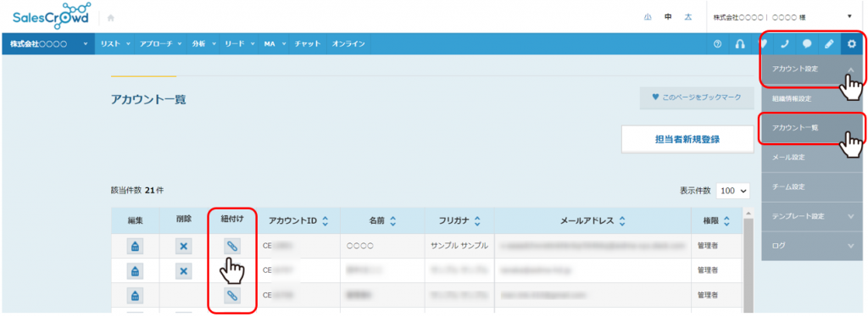
Task: Select 組織情報設定 in the side menu
Action: 811,98
